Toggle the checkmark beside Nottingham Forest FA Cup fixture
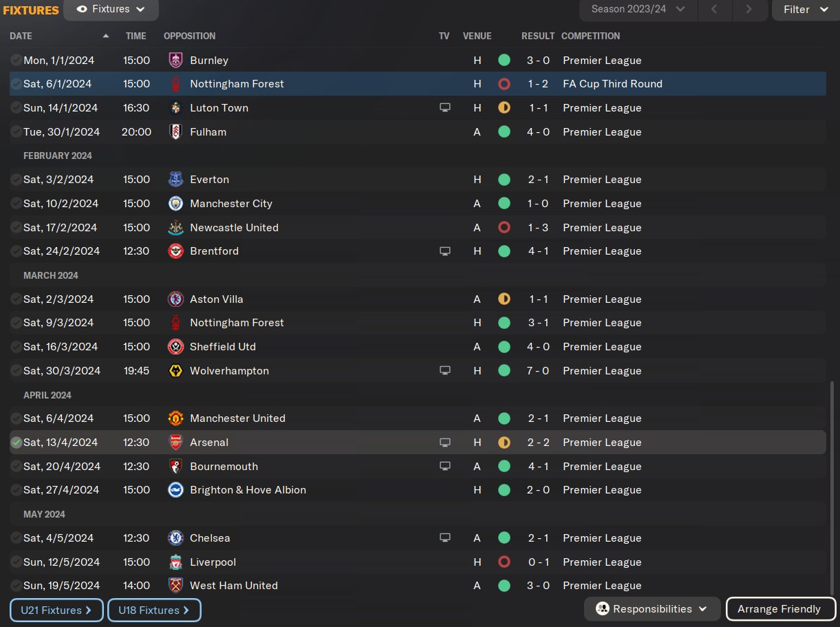The image size is (840, 627). [x=16, y=84]
